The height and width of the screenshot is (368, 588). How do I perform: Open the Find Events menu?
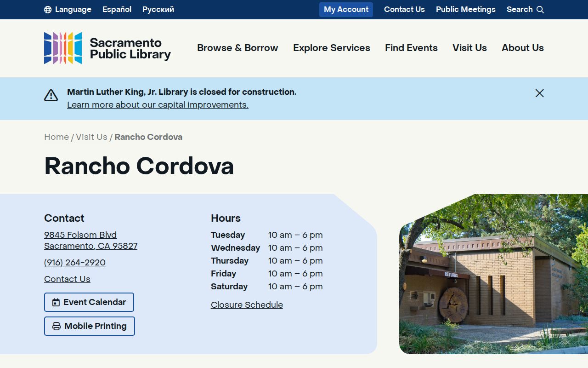coord(411,48)
